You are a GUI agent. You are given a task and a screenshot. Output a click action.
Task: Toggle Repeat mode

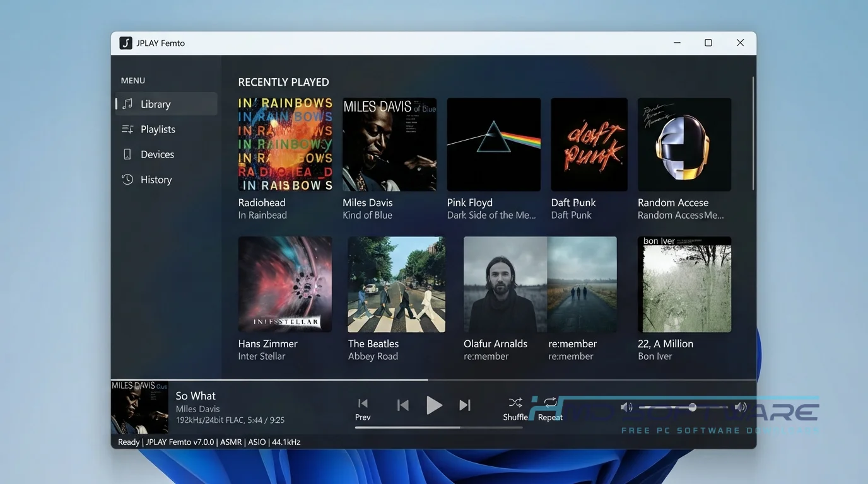click(550, 403)
